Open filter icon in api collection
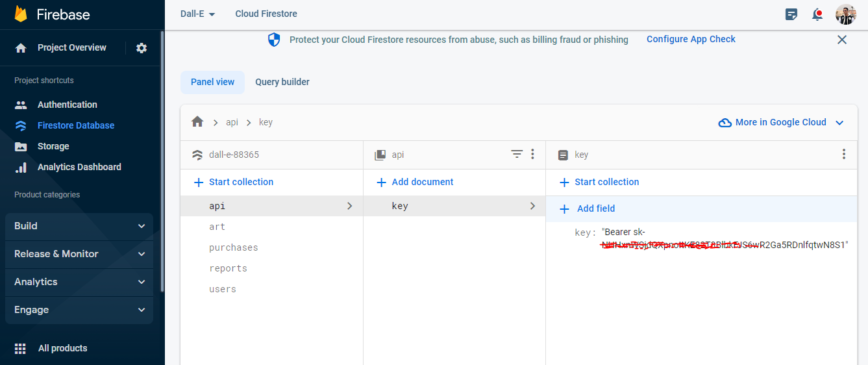This screenshot has width=868, height=365. pos(517,155)
